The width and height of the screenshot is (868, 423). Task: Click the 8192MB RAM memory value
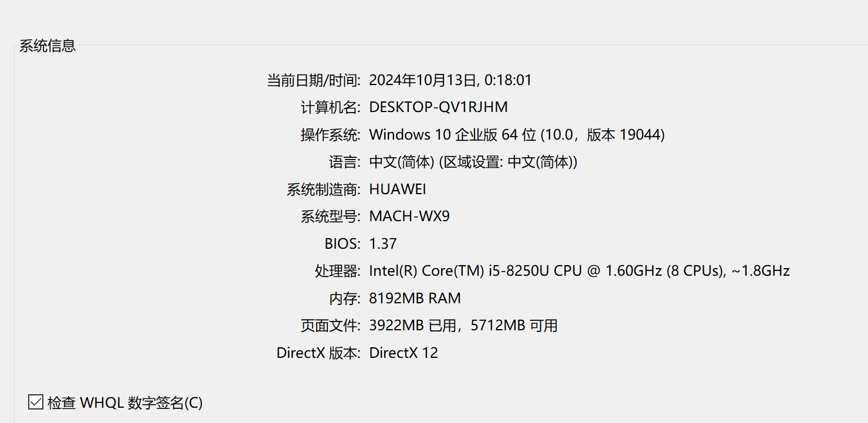(x=415, y=298)
